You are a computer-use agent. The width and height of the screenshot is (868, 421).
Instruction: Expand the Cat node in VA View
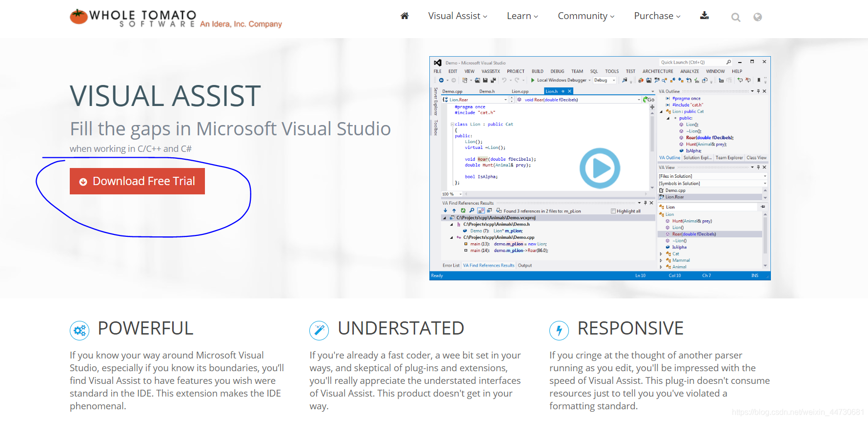point(661,253)
